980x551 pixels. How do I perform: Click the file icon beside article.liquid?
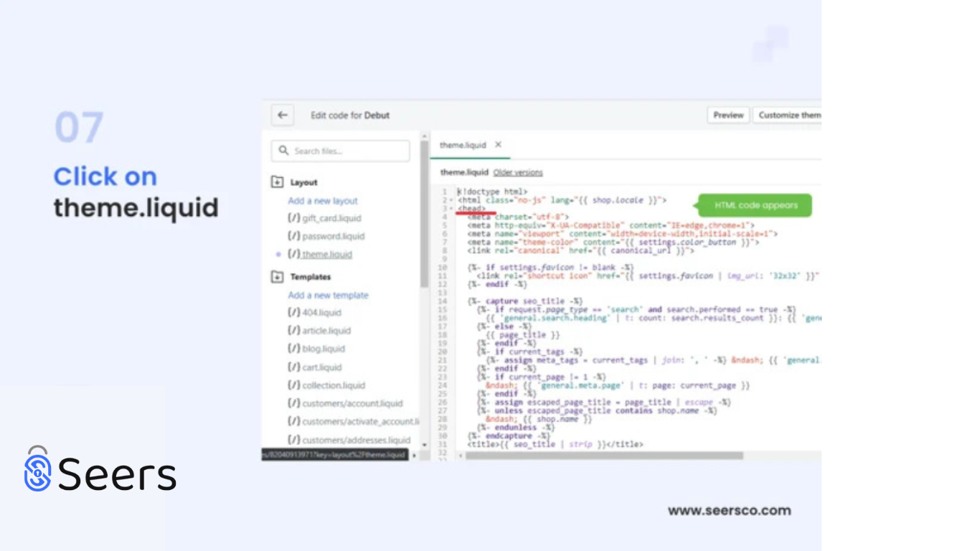[x=293, y=331]
